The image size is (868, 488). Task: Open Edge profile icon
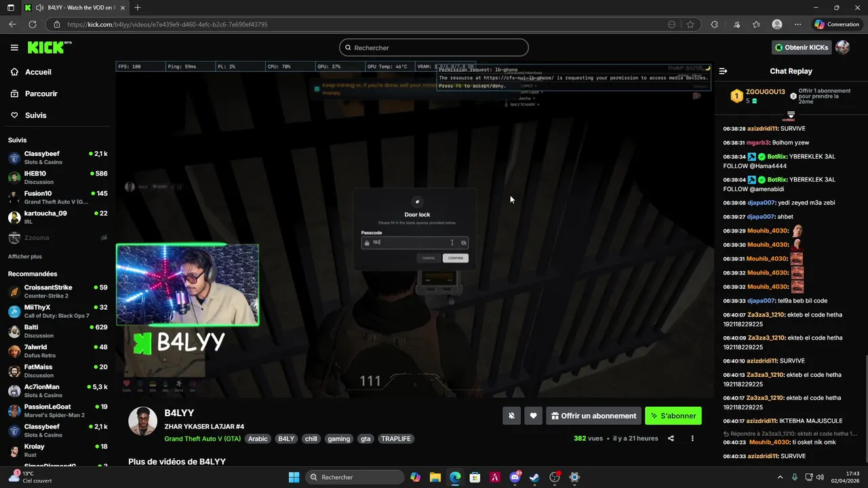tap(777, 24)
